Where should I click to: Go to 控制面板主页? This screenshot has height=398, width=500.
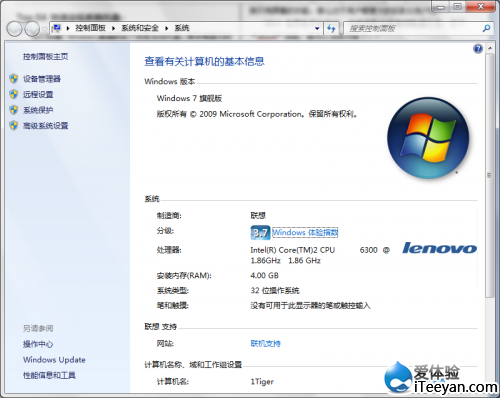click(x=46, y=57)
